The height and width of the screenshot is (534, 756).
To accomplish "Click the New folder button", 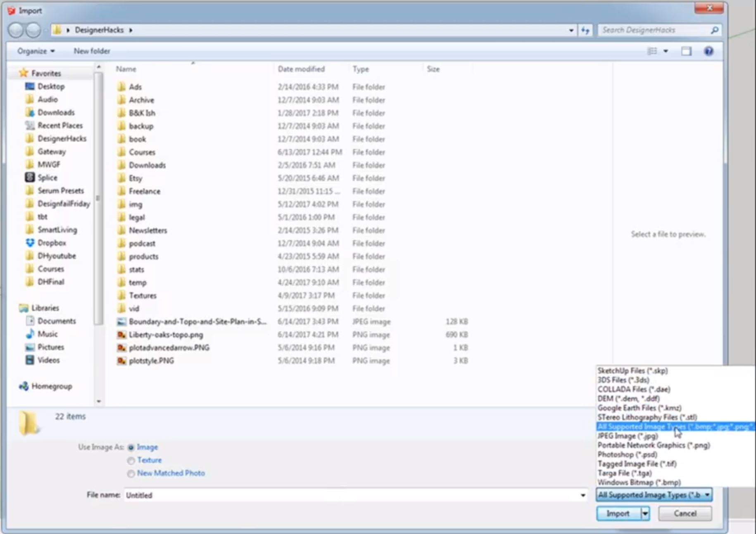I will click(92, 51).
